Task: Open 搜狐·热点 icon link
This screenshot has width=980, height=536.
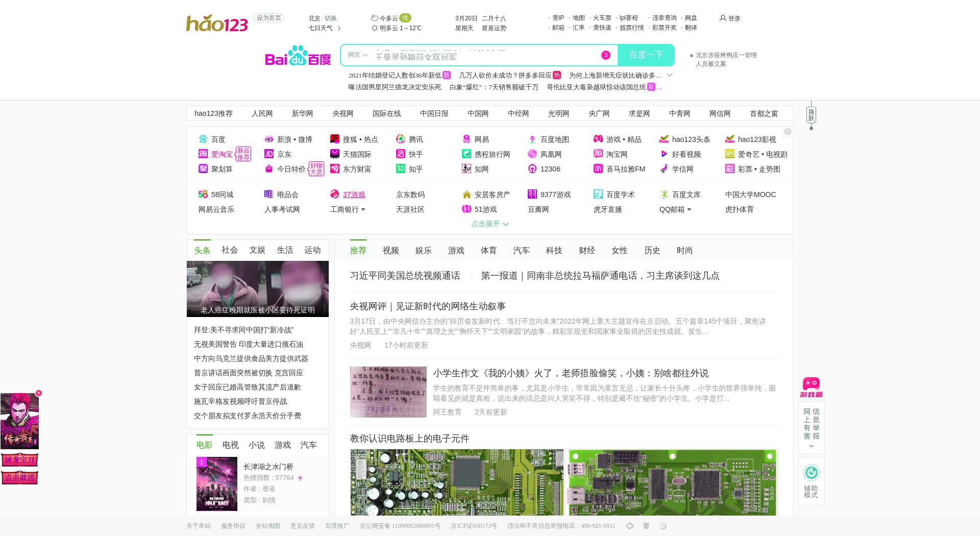Action: [x=335, y=139]
